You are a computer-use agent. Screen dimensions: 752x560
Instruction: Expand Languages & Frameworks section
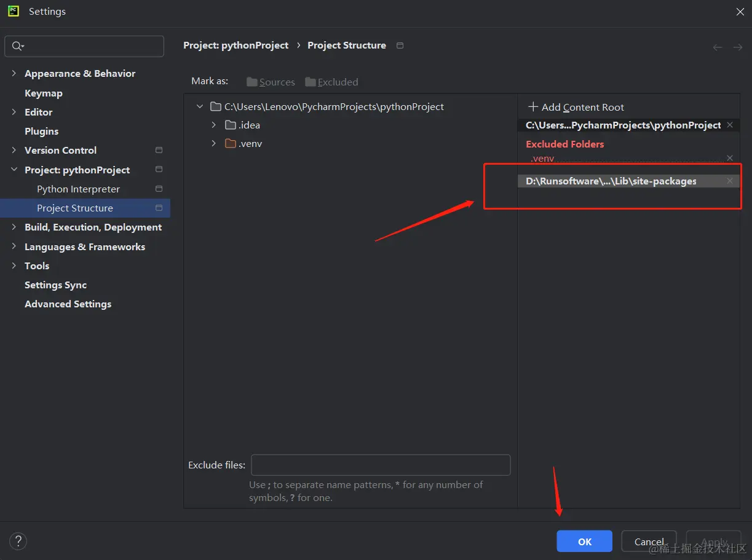(x=14, y=246)
